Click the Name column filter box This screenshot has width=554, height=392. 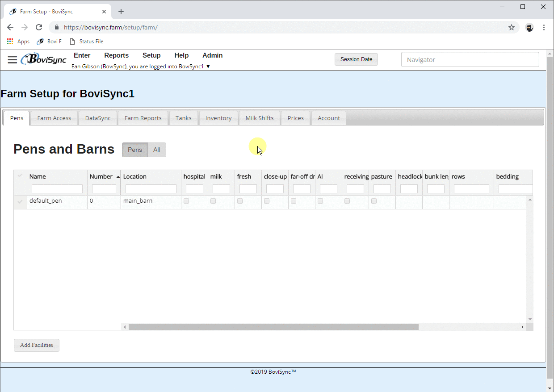[x=57, y=189]
